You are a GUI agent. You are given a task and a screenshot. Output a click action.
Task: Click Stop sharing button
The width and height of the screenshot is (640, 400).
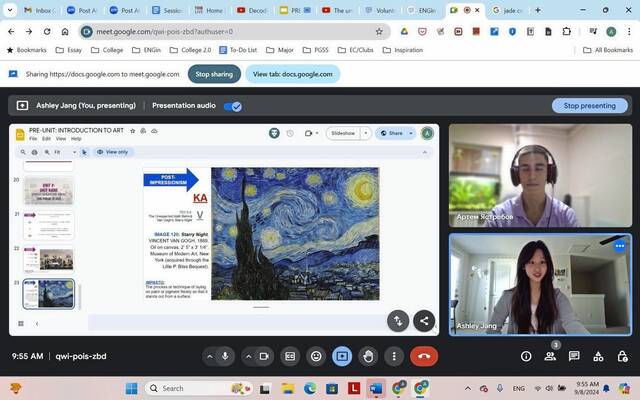214,74
